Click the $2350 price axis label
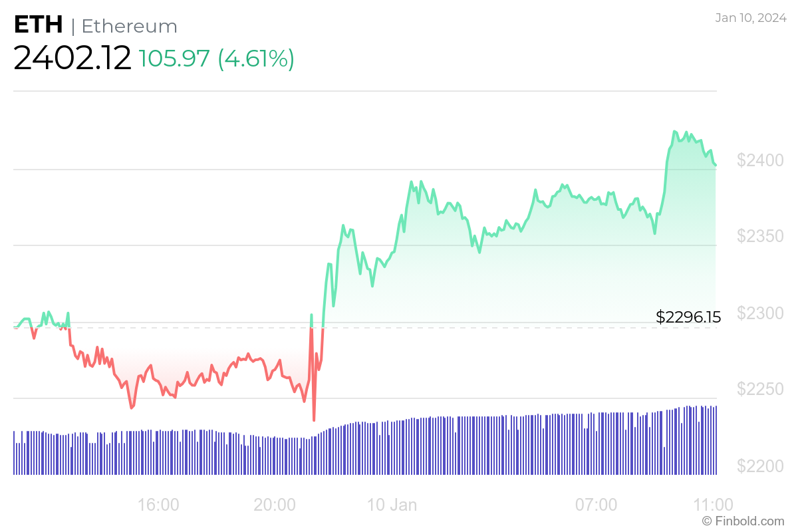Viewport: 798px width, 532px height. click(x=759, y=237)
